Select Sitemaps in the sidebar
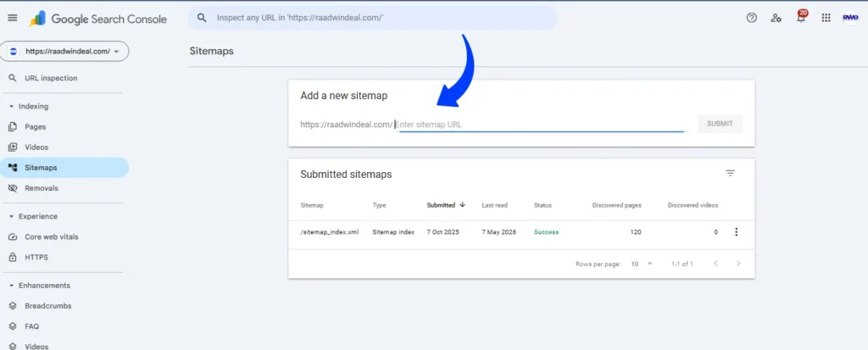868x350 pixels. (x=64, y=167)
